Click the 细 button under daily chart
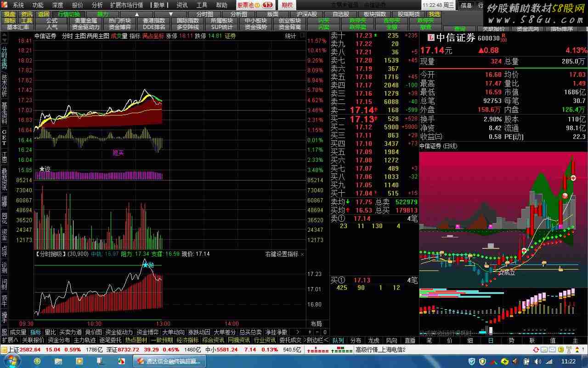 pyautogui.click(x=470, y=340)
